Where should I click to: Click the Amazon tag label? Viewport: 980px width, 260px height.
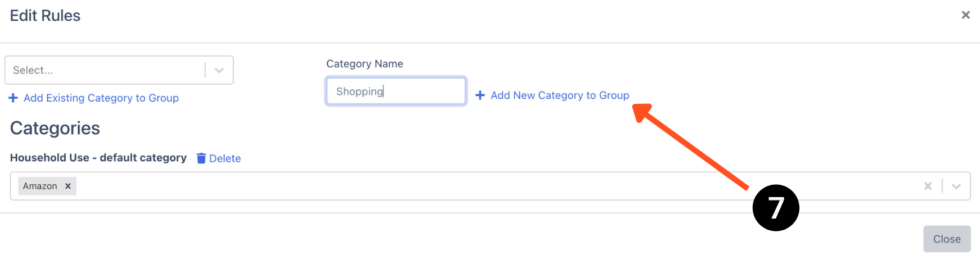[40, 186]
